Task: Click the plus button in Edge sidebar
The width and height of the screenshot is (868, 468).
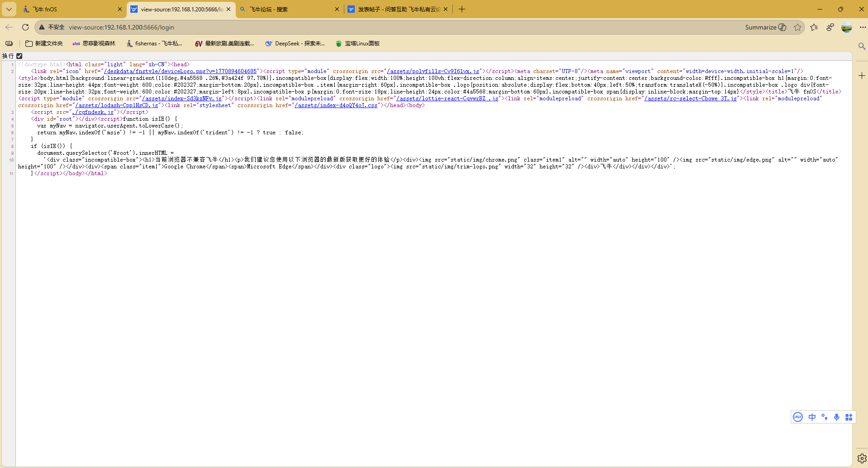Action: [x=862, y=76]
